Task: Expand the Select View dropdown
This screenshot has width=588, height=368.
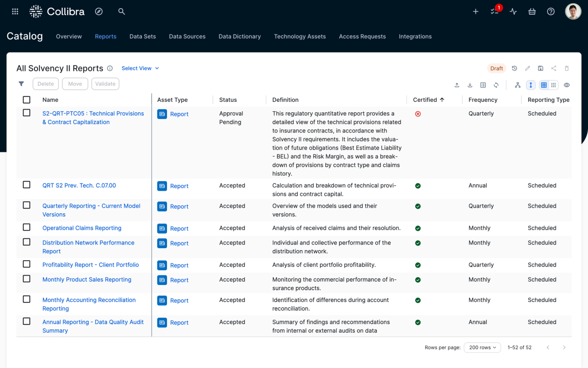Action: pos(140,68)
